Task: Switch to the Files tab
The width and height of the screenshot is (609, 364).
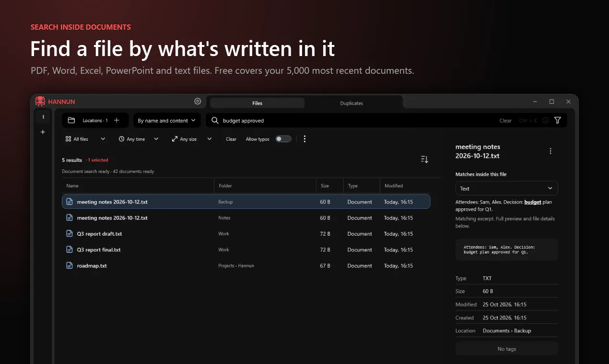Action: coord(258,103)
